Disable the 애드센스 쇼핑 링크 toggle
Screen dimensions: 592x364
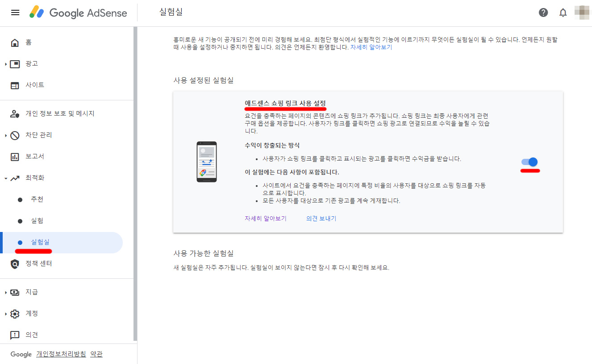pyautogui.click(x=530, y=162)
